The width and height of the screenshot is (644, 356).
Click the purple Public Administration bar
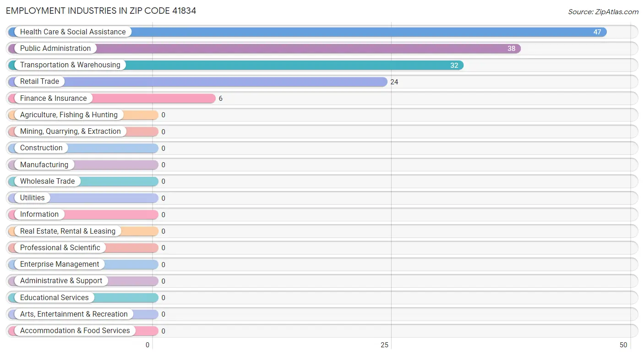click(264, 49)
